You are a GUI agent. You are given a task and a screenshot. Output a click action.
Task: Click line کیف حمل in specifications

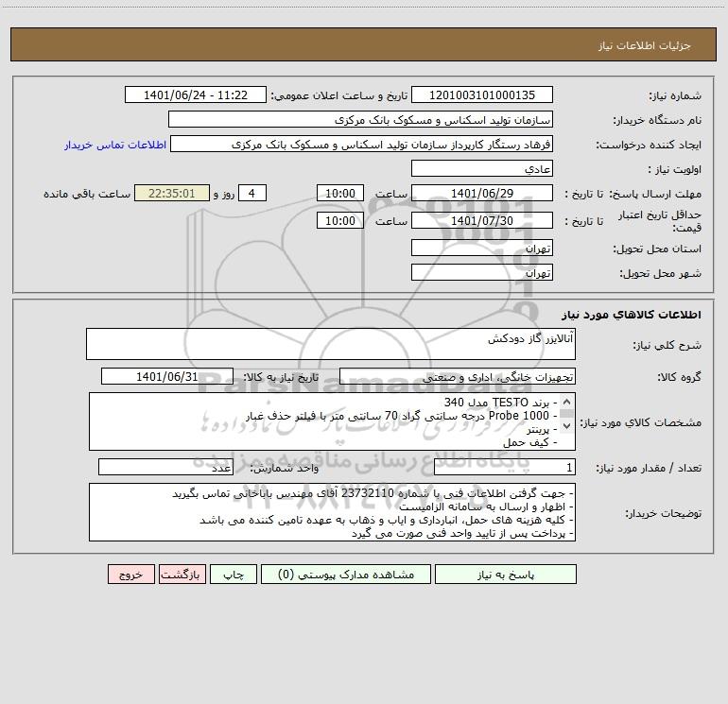pos(530,442)
